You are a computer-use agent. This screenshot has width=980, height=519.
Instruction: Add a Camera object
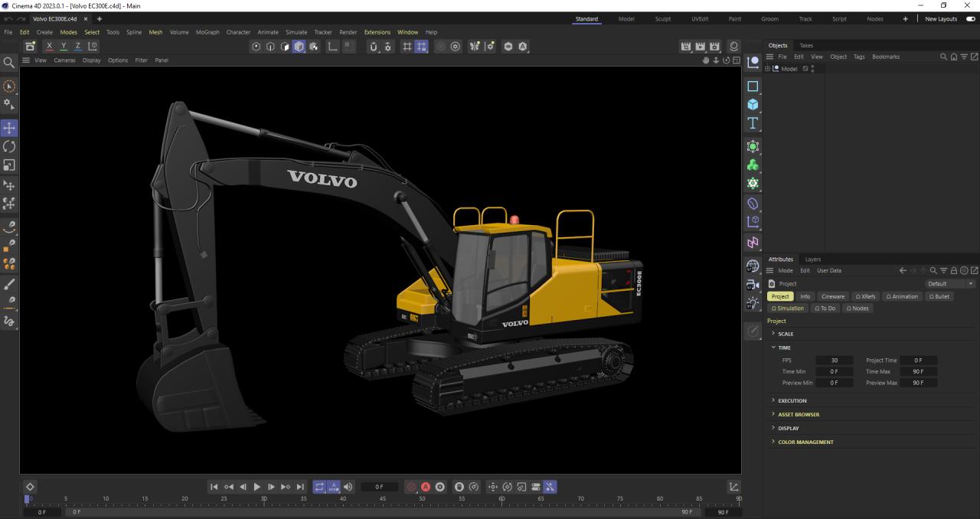753,285
